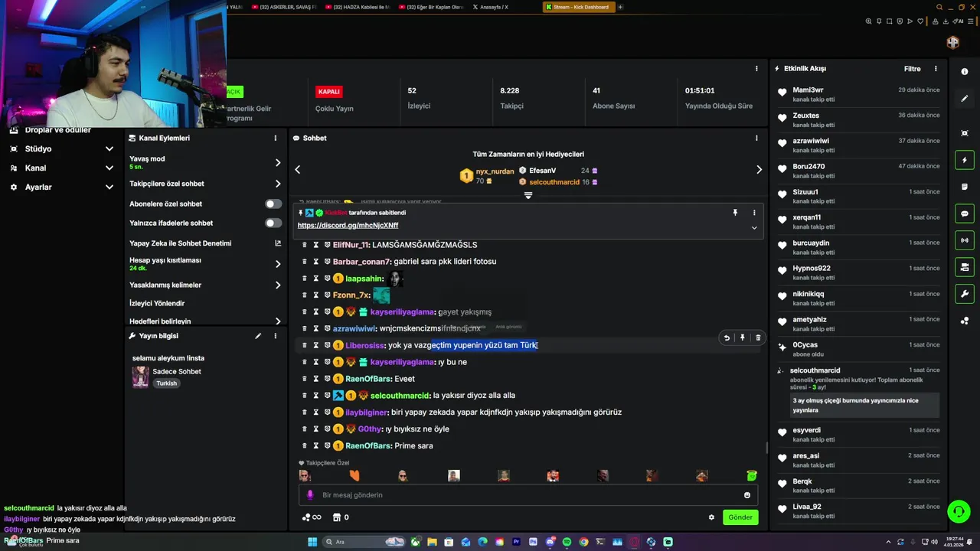Open the Filtre activity filter
Screen dimensions: 980x551
pyautogui.click(x=913, y=69)
